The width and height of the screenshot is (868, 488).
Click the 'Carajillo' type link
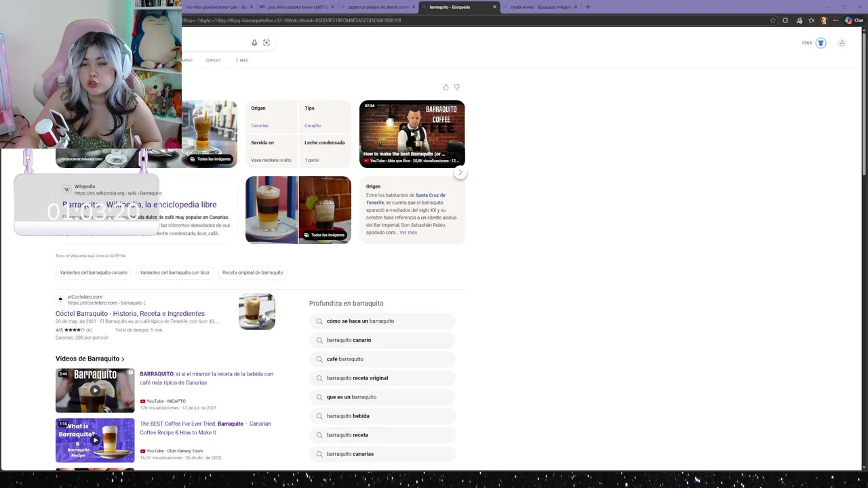[x=313, y=125]
